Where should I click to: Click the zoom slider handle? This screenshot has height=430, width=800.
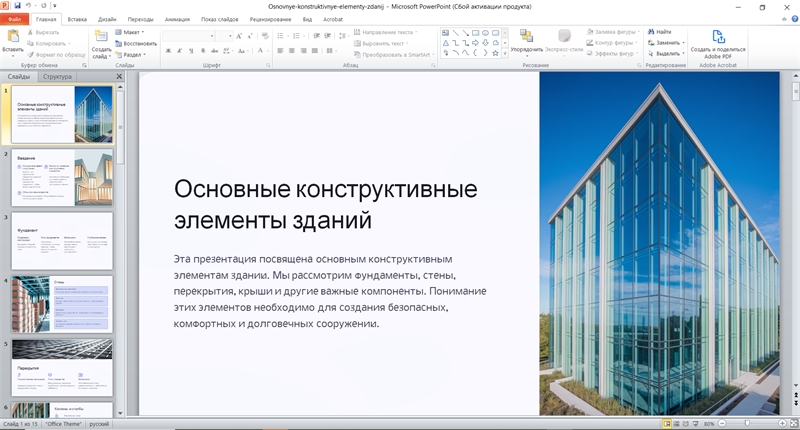click(x=747, y=424)
